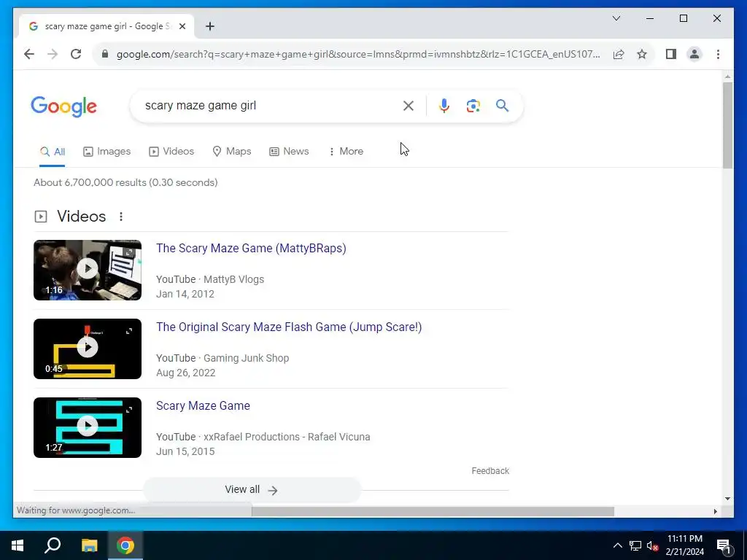Image resolution: width=747 pixels, height=560 pixels.
Task: Go to Google home via logo
Action: pos(63,106)
